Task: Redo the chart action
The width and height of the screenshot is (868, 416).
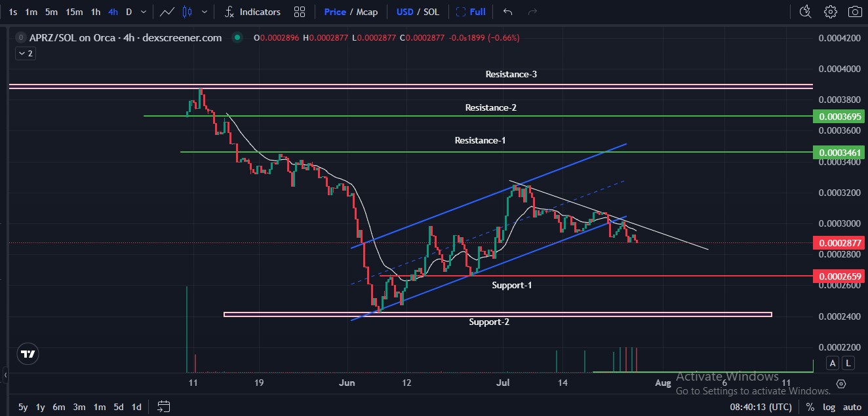Action: pyautogui.click(x=532, y=12)
